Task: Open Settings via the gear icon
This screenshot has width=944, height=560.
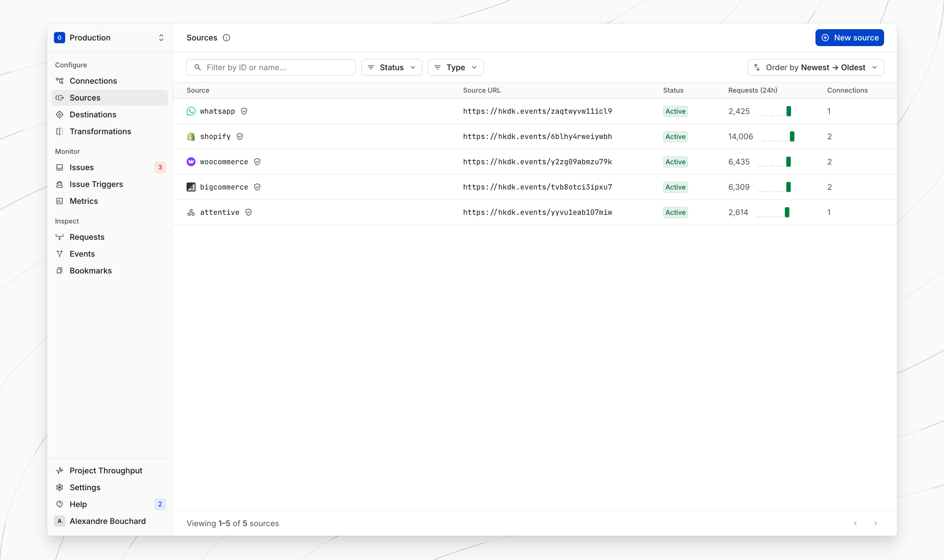Action: 60,487
